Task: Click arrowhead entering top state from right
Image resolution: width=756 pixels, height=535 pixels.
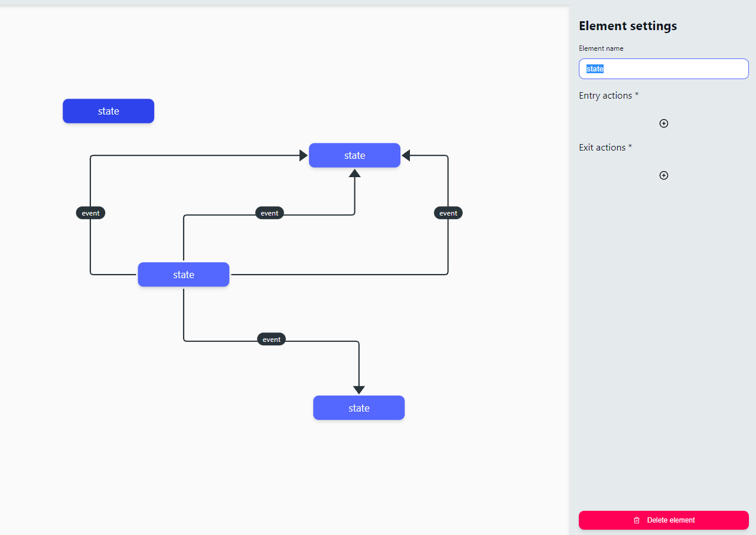Action: (x=406, y=155)
